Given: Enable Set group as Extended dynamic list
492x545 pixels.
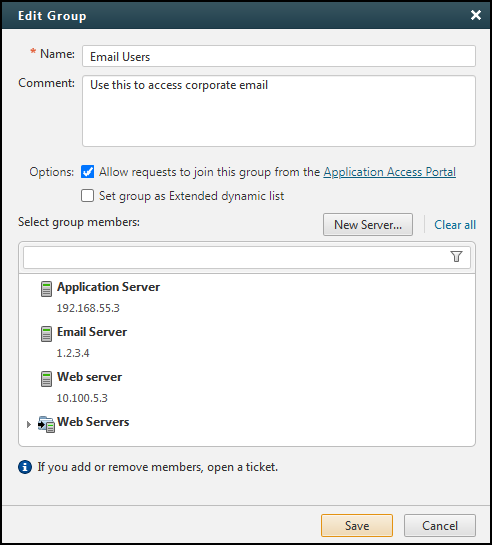Looking at the screenshot, I should [88, 196].
